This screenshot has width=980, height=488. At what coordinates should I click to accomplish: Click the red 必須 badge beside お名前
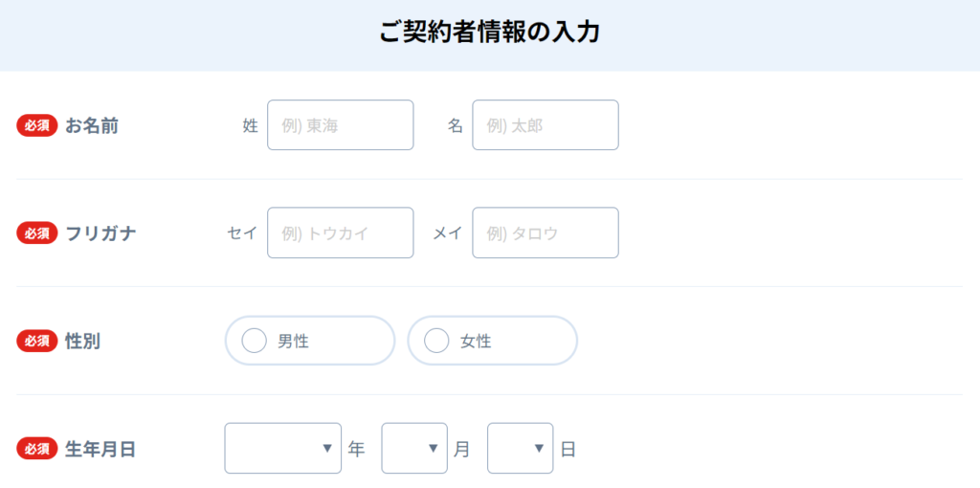[x=37, y=125]
